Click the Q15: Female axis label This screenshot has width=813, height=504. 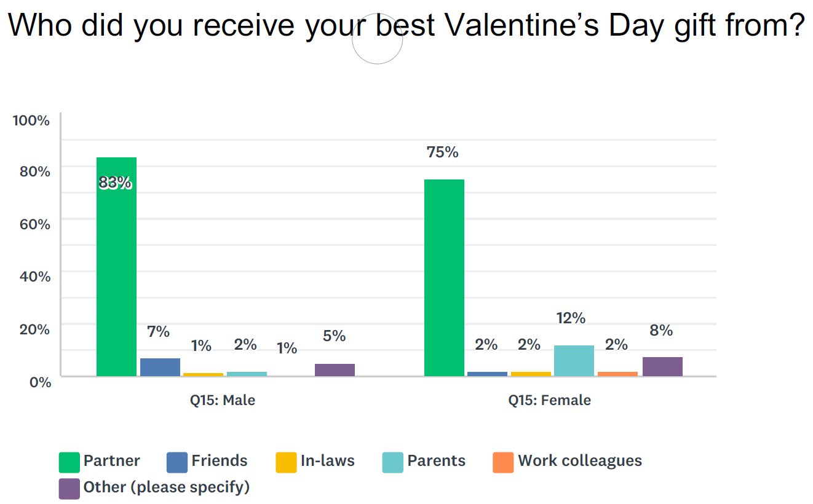point(549,400)
